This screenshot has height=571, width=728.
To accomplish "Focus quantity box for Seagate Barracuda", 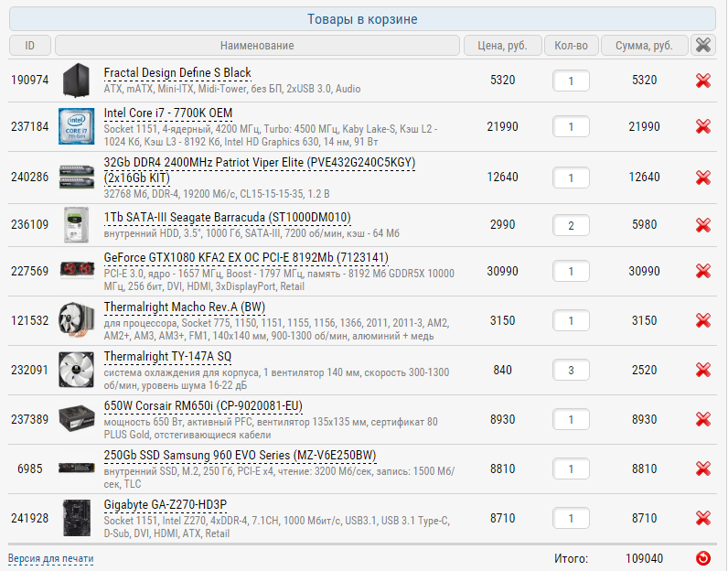I will tap(571, 225).
